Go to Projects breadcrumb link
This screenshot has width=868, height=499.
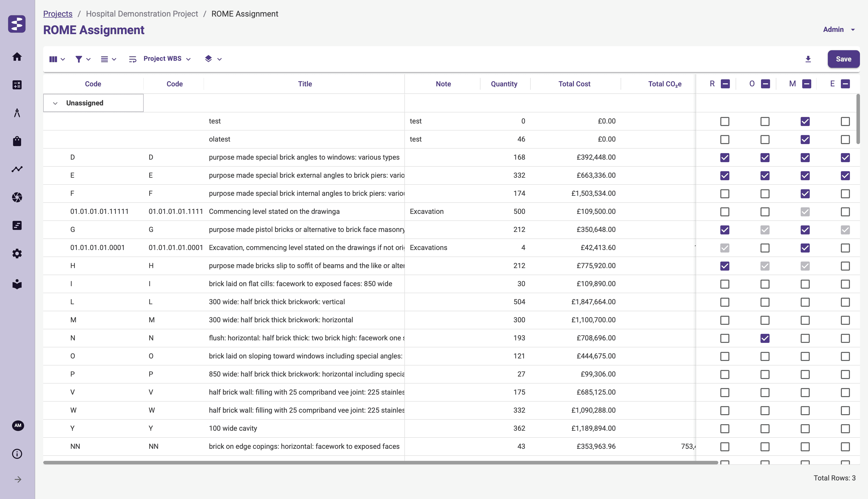pos(58,14)
